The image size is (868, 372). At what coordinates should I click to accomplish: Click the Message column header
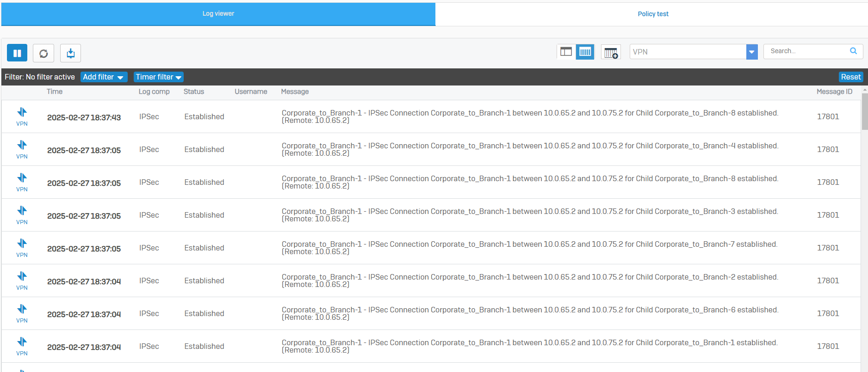click(x=295, y=91)
